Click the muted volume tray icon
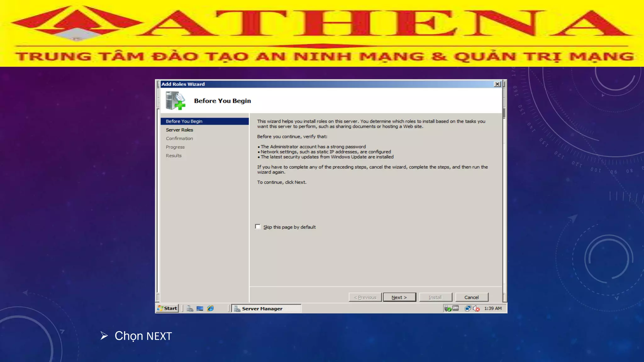This screenshot has height=362, width=644. pos(476,309)
